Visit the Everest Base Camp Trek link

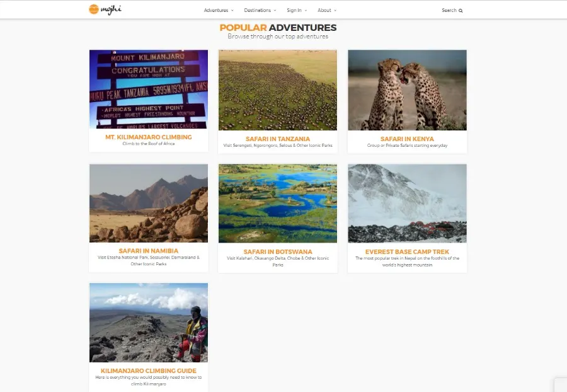[x=407, y=251]
